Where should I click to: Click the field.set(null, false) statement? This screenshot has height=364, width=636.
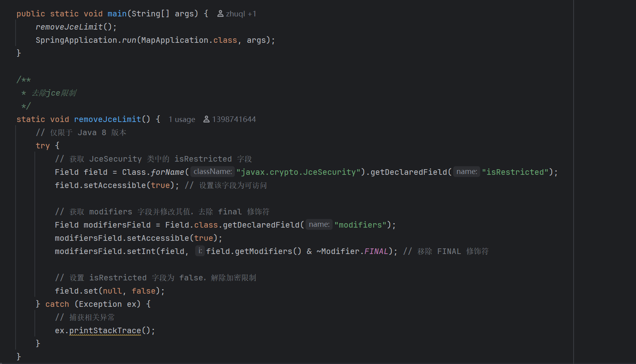pyautogui.click(x=110, y=291)
